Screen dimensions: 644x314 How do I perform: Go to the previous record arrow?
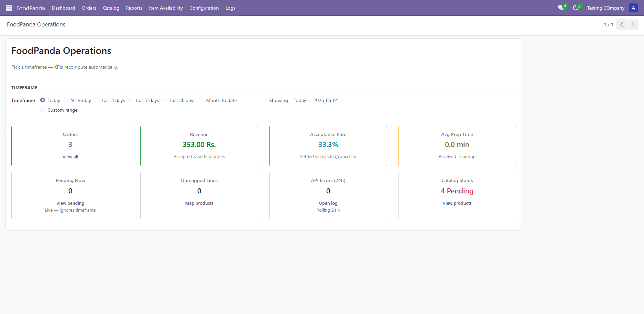point(622,24)
